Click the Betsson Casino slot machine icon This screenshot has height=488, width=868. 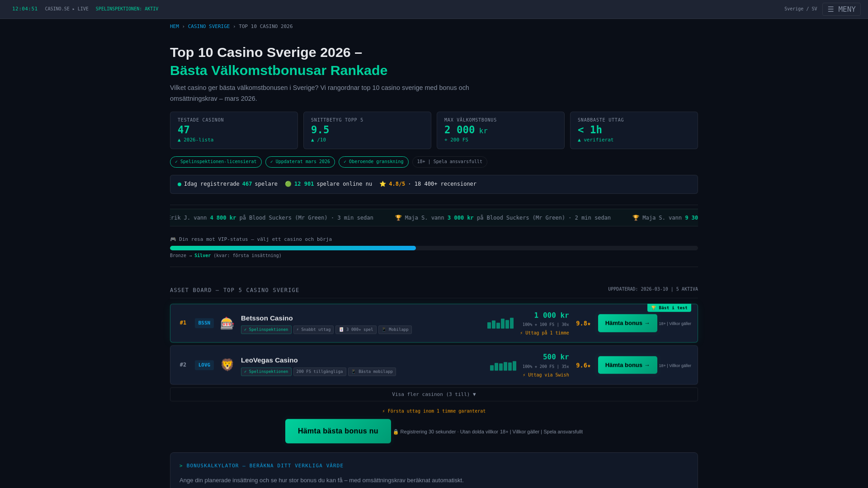pyautogui.click(x=227, y=323)
